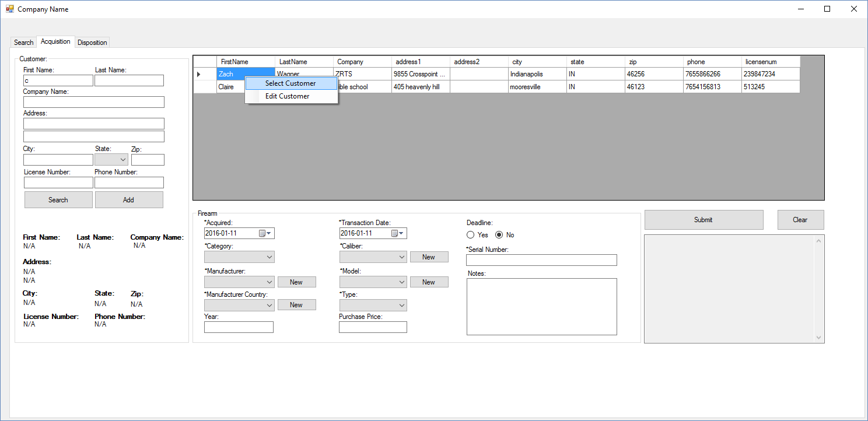The width and height of the screenshot is (868, 421).
Task: Choose Edit Customer from context menu
Action: tap(291, 96)
